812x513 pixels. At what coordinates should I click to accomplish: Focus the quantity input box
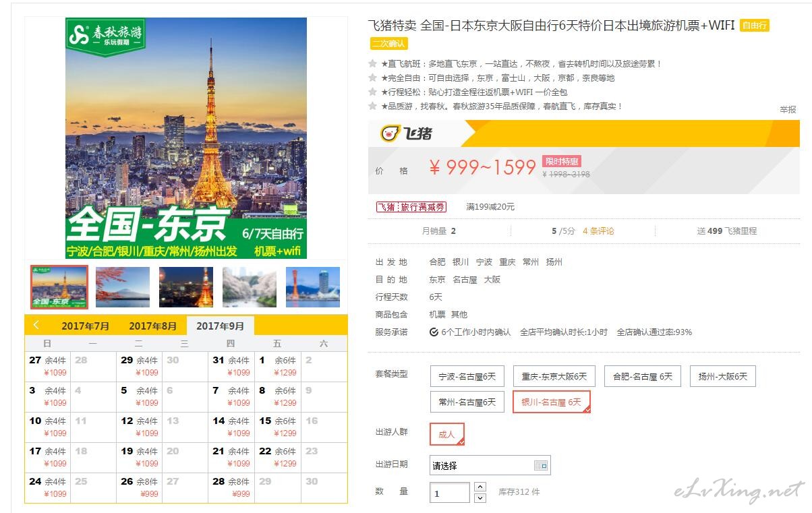pyautogui.click(x=450, y=493)
